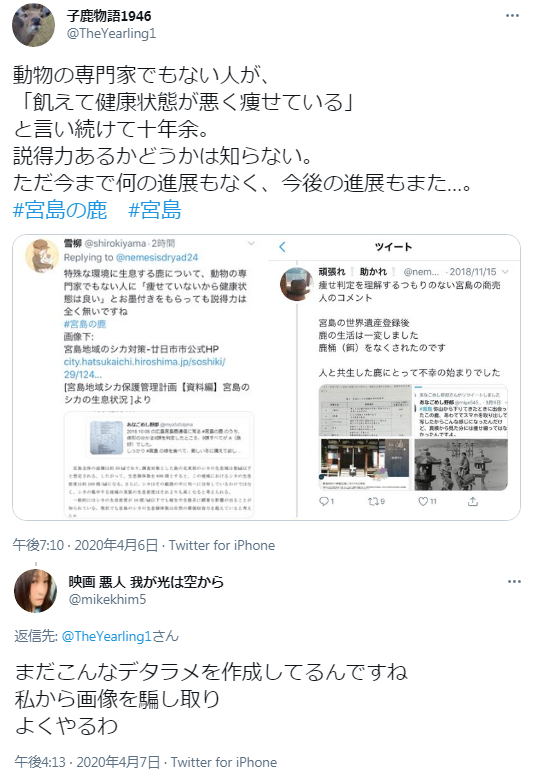Open the #宮島 hashtag link

pyautogui.click(x=154, y=210)
